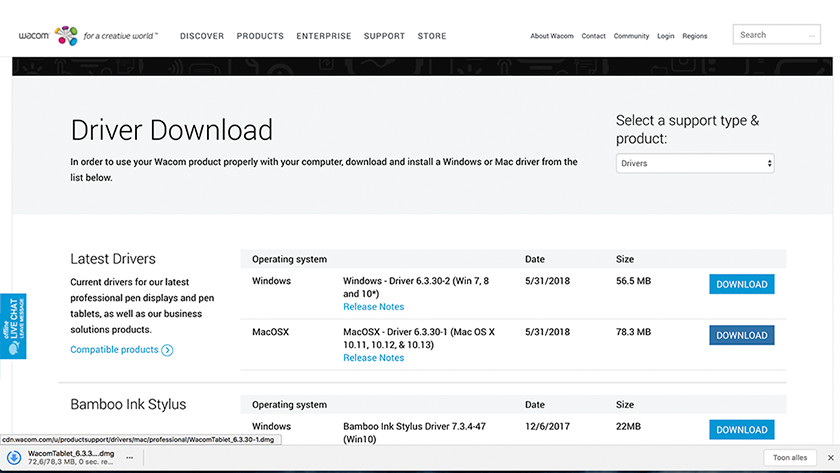This screenshot has width=840, height=473.
Task: Download the MacOSX Driver 6.3.30-1
Action: pos(741,335)
